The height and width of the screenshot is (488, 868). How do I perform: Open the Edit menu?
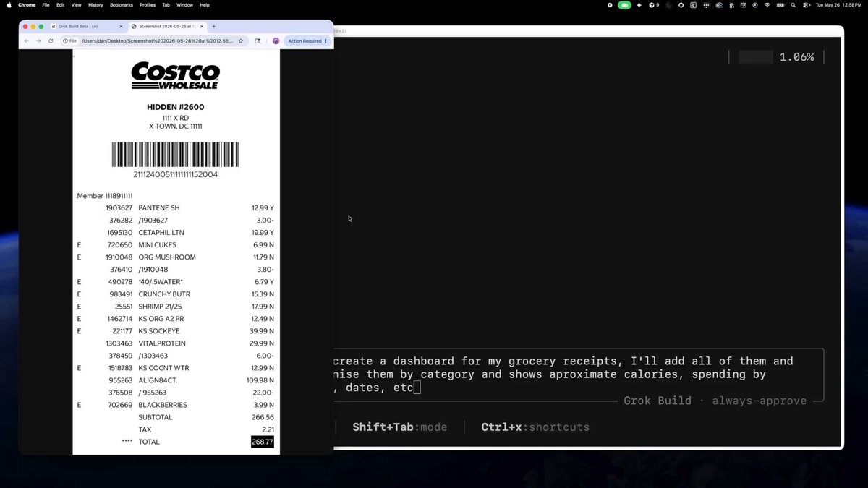click(61, 4)
